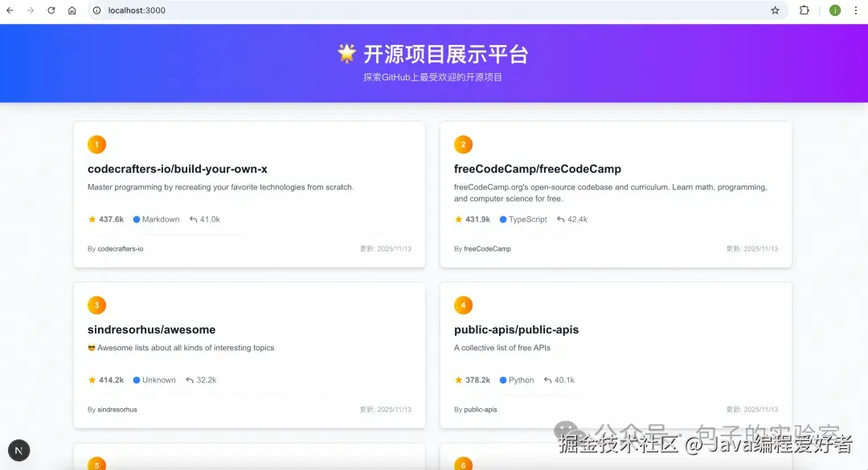The width and height of the screenshot is (868, 470).
Task: Click rank badge number 2
Action: (464, 145)
